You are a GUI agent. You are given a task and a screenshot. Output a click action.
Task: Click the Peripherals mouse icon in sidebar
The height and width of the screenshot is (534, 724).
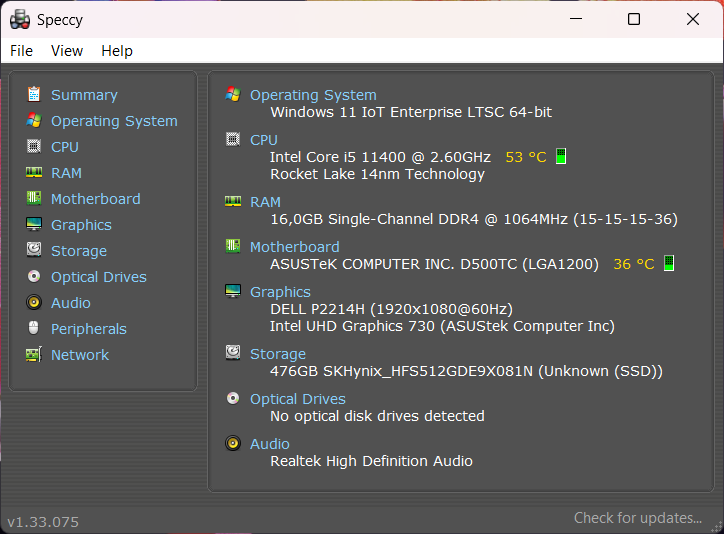coord(34,328)
